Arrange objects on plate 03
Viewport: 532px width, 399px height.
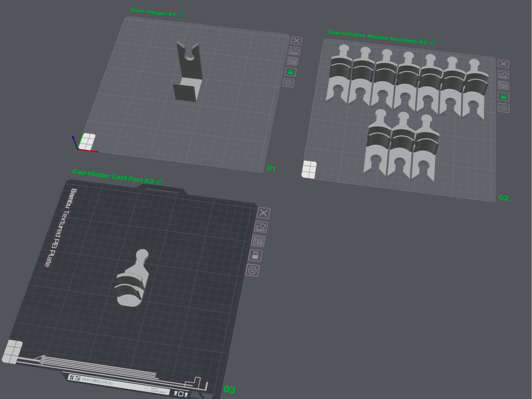tap(258, 241)
